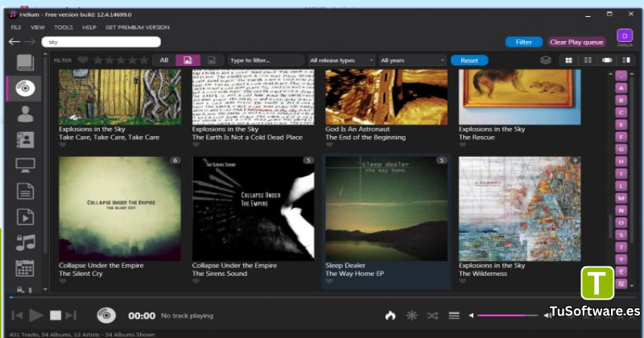Jump to letter M in alphabet bar

tap(621, 198)
